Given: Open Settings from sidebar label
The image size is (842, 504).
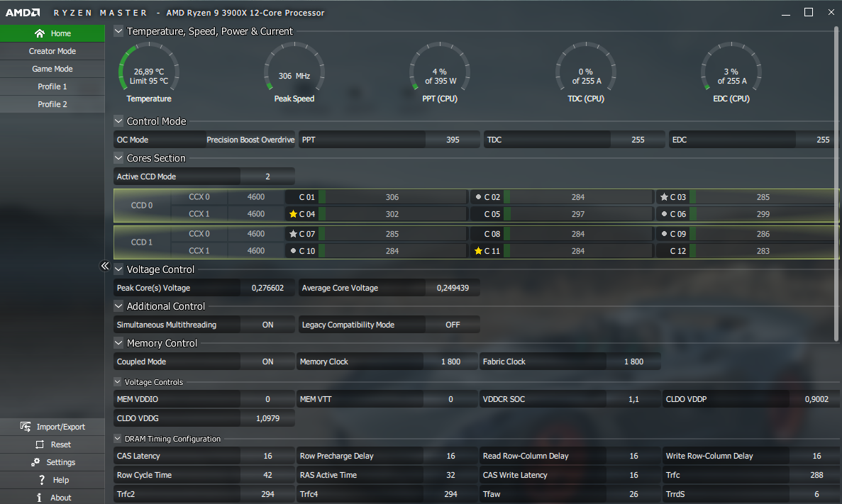Looking at the screenshot, I should point(61,462).
